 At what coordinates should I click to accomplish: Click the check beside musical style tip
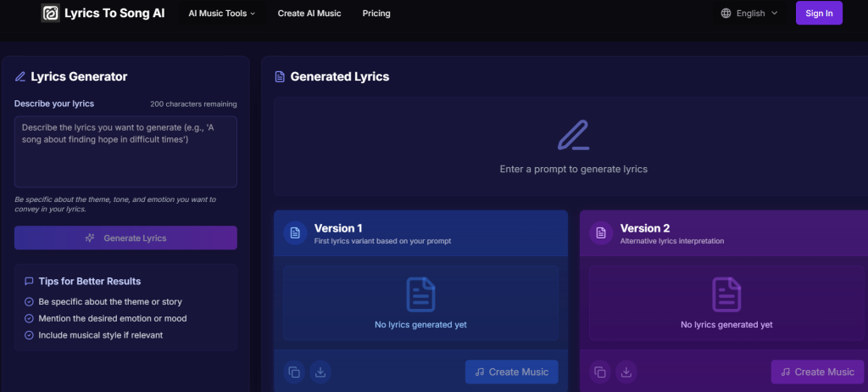point(30,335)
